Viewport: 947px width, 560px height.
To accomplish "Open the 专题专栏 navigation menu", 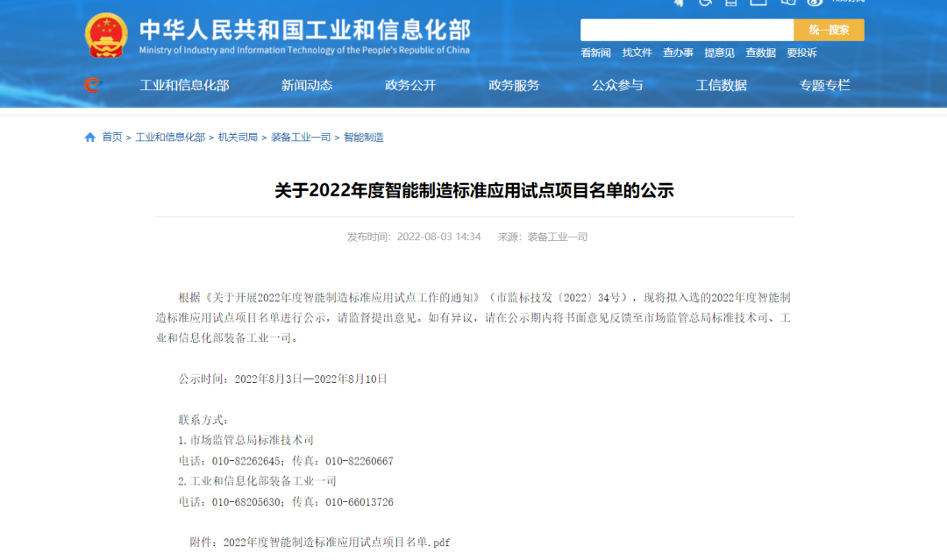I will click(x=825, y=85).
